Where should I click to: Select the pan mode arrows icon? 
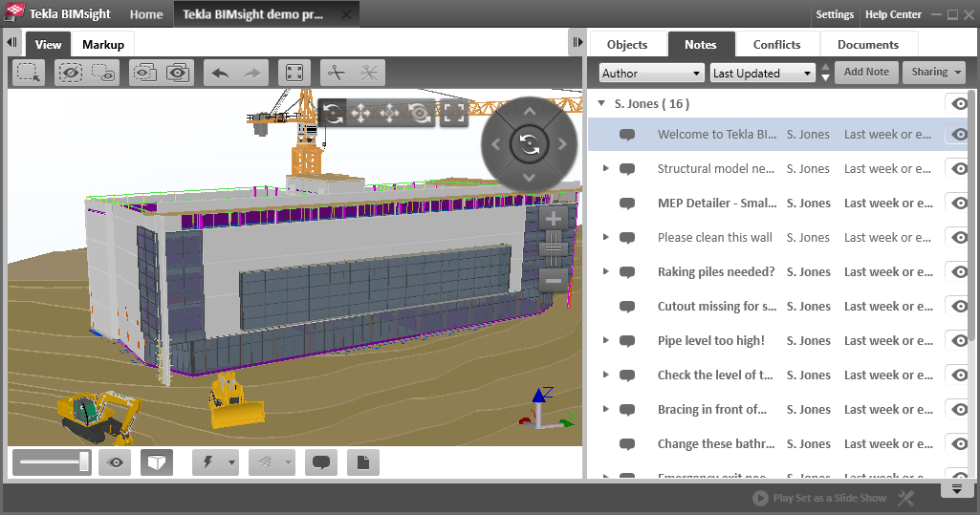point(361,114)
